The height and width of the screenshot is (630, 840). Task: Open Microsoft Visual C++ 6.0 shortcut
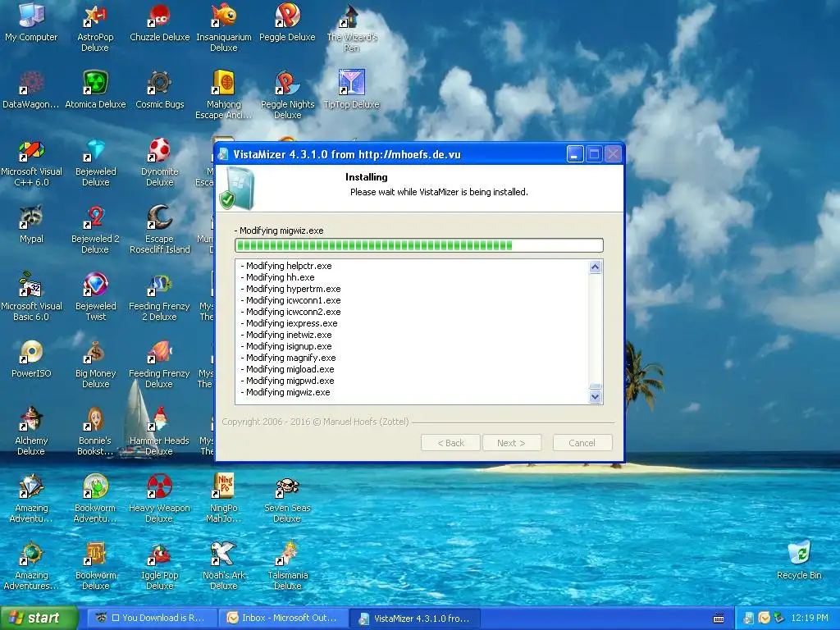click(31, 162)
